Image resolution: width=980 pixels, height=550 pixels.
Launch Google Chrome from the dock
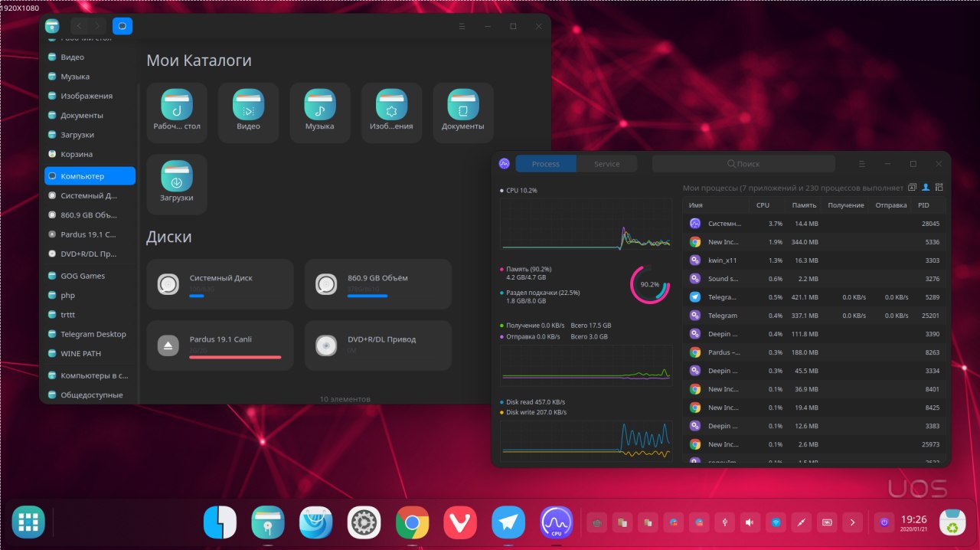coord(412,522)
